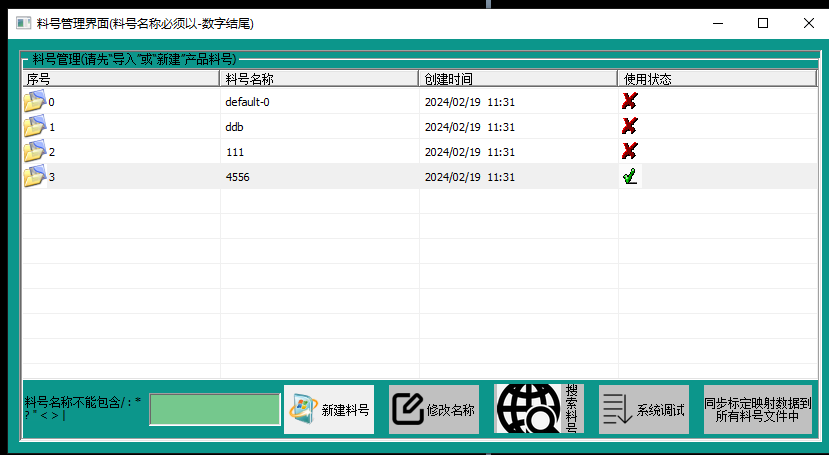
Task: Click the red X status for 111
Action: pyautogui.click(x=629, y=151)
